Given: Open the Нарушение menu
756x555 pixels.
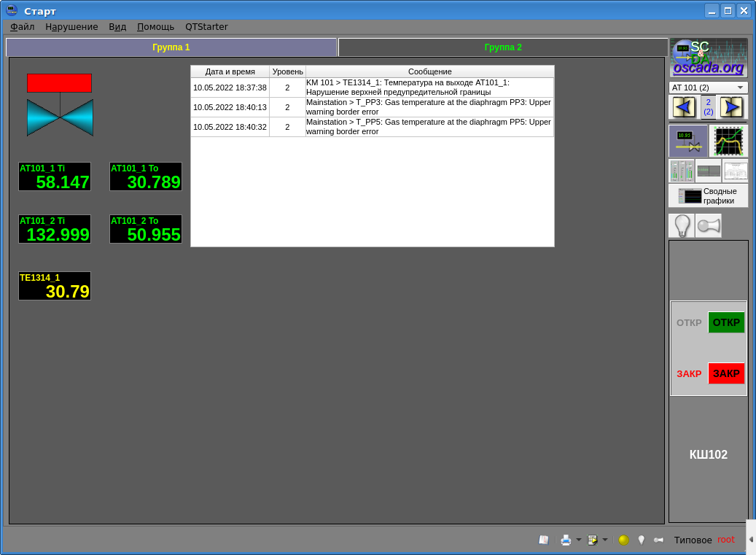Looking at the screenshot, I should tap(71, 27).
